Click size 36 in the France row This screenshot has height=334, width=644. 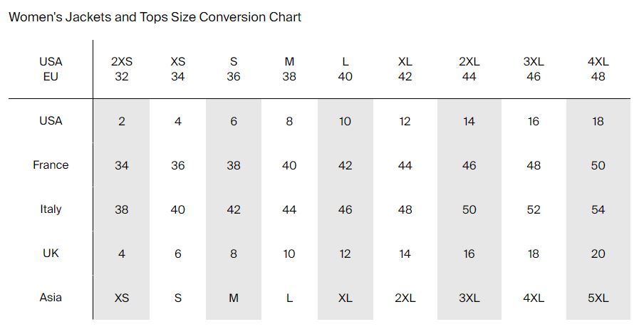point(178,166)
